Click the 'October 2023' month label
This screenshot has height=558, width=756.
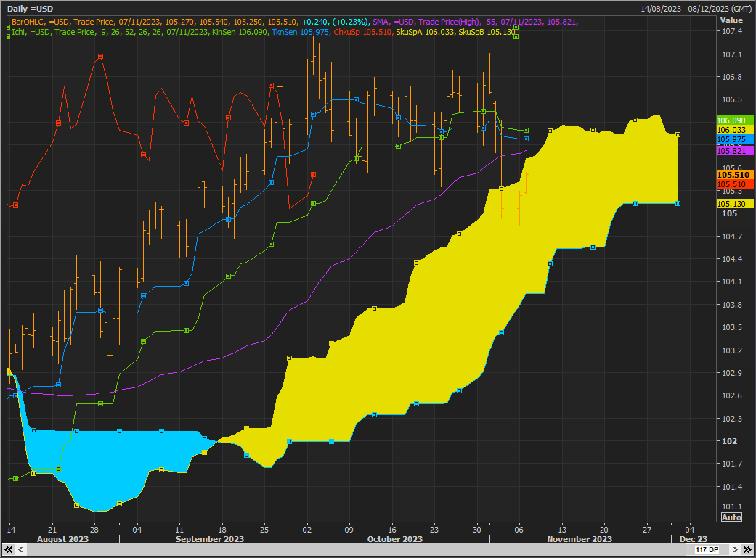[x=395, y=538]
